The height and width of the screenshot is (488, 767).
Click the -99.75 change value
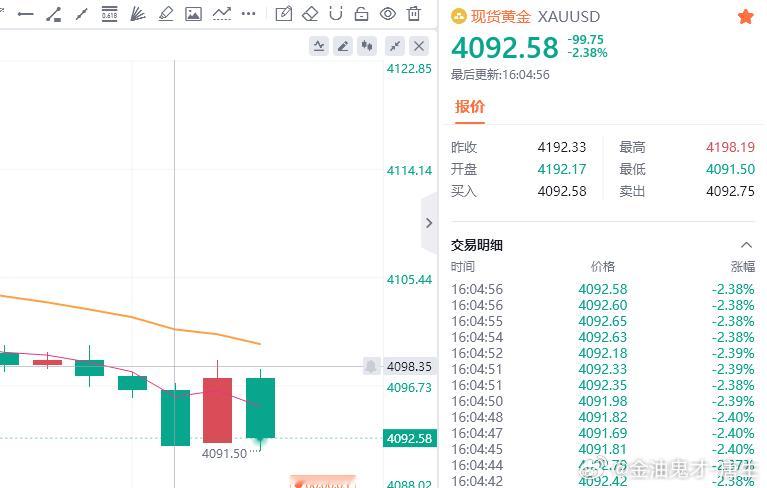click(x=586, y=40)
